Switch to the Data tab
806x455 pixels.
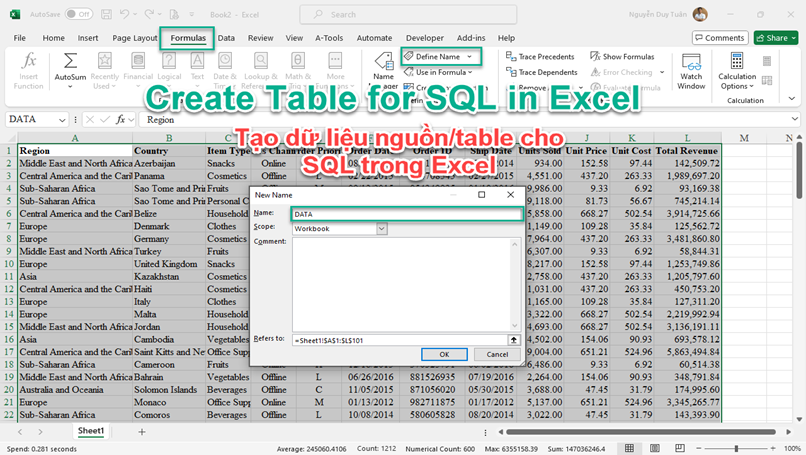pos(226,38)
